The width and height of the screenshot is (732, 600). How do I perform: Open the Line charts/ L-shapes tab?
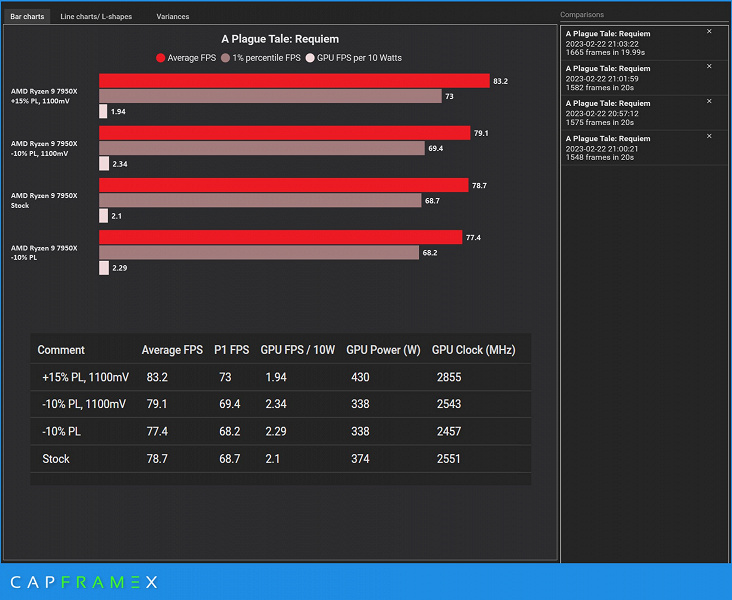96,16
